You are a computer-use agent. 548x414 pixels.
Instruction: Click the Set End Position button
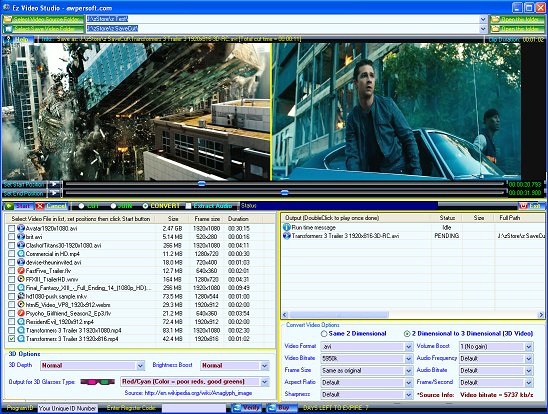click(x=24, y=193)
